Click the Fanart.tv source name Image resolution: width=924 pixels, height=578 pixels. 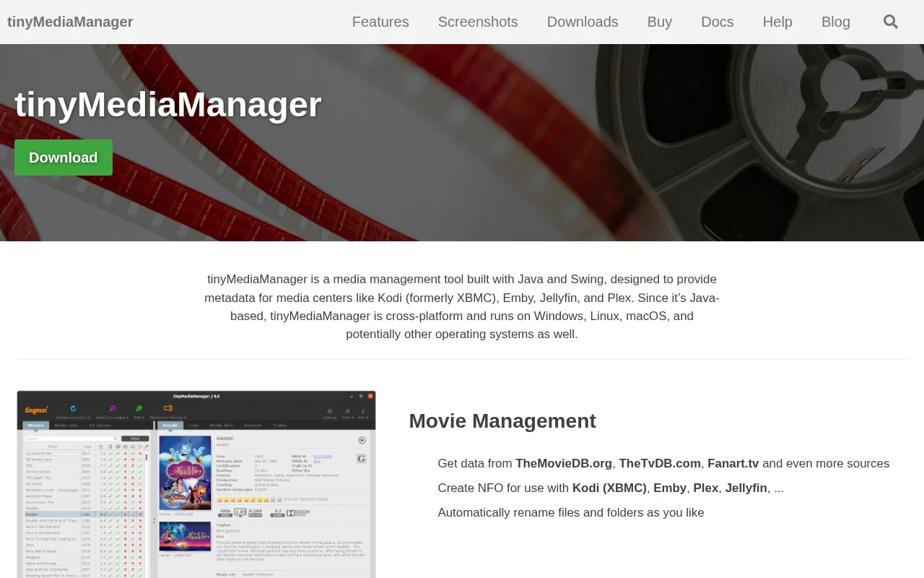coord(733,464)
